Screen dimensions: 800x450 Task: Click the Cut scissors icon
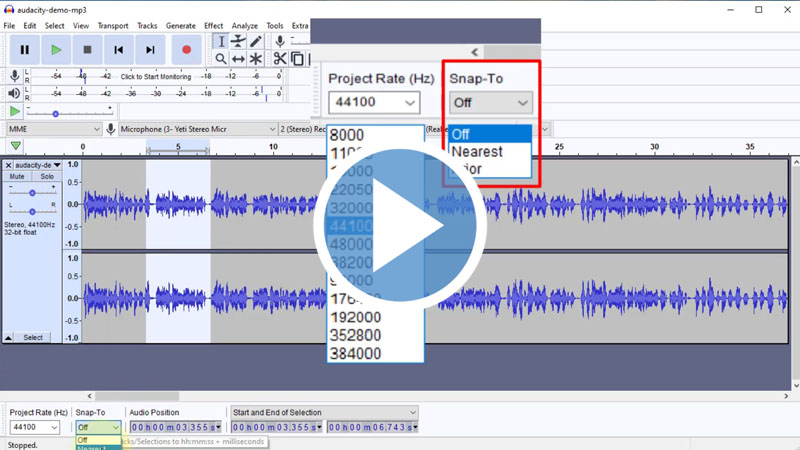(280, 59)
